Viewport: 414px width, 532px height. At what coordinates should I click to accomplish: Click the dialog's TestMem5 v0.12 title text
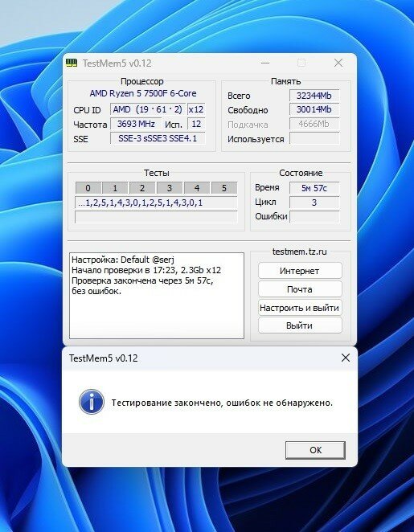click(104, 358)
